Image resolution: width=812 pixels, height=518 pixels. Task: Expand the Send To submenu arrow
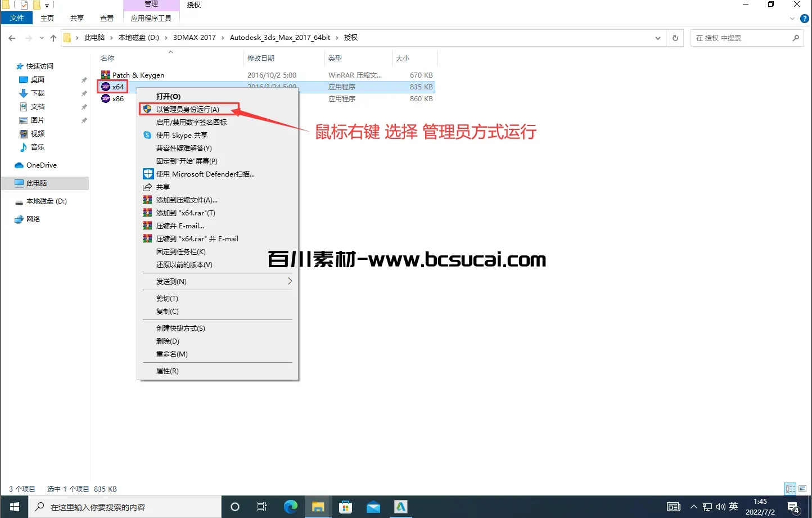click(290, 281)
